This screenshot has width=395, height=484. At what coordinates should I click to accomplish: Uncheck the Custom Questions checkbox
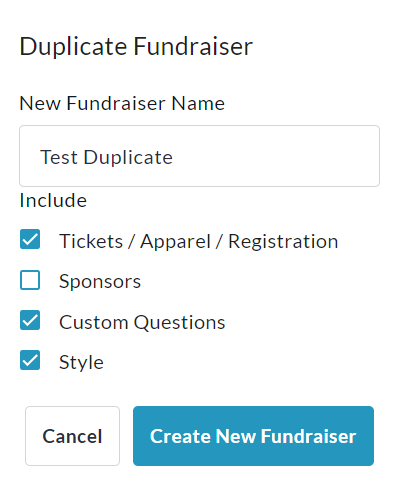click(30, 320)
